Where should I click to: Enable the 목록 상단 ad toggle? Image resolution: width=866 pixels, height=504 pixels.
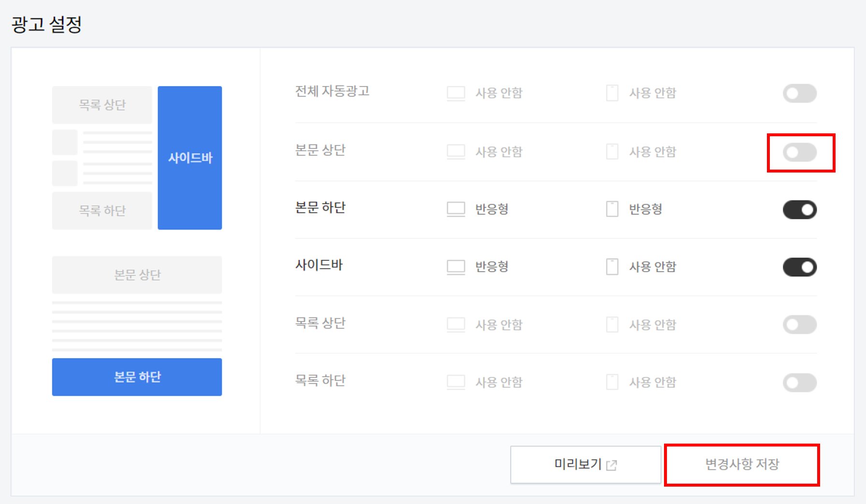(x=800, y=325)
